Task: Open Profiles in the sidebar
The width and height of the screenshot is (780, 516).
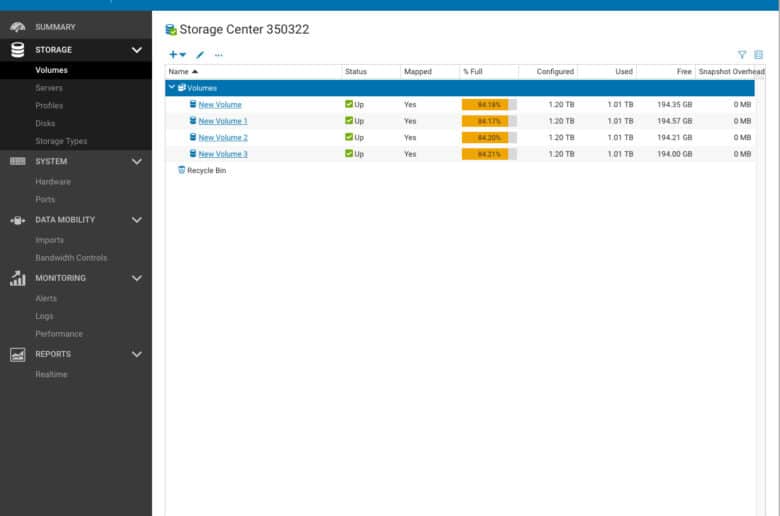Action: point(49,105)
